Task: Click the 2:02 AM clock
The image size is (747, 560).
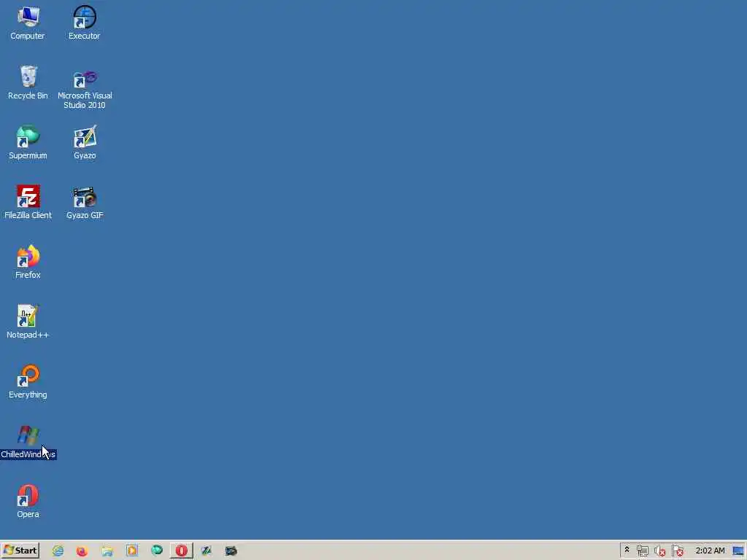Action: [x=710, y=551]
